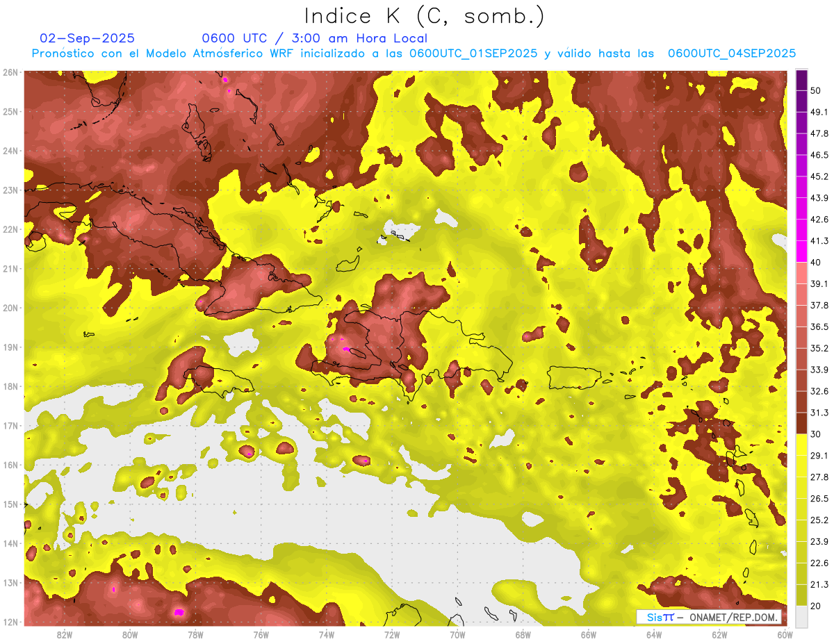Select the '02-Sep-2025' date text
Screen dimensions: 834x644
(88, 38)
